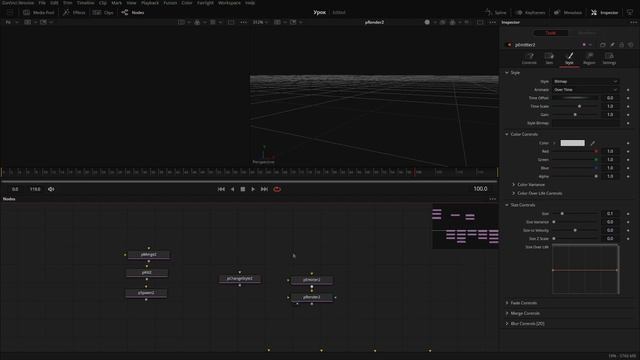Screen dimensions: 640x360
Task: Expand Blur Controls (2D) section
Action: click(507, 324)
